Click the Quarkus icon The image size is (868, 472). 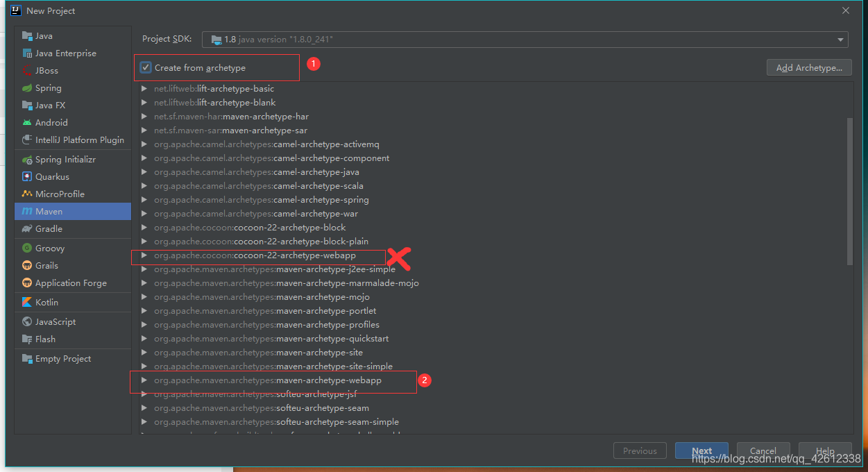27,177
